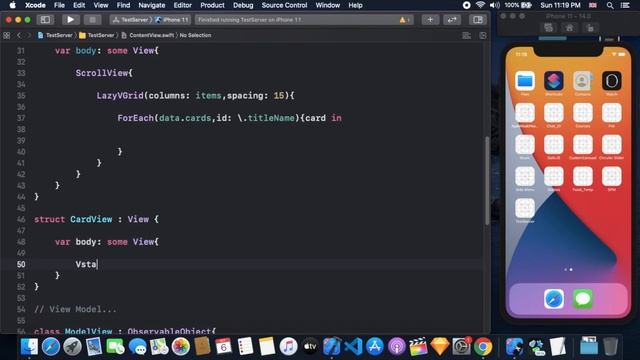Run the project with the play button
The width and height of the screenshot is (640, 360).
click(x=70, y=20)
